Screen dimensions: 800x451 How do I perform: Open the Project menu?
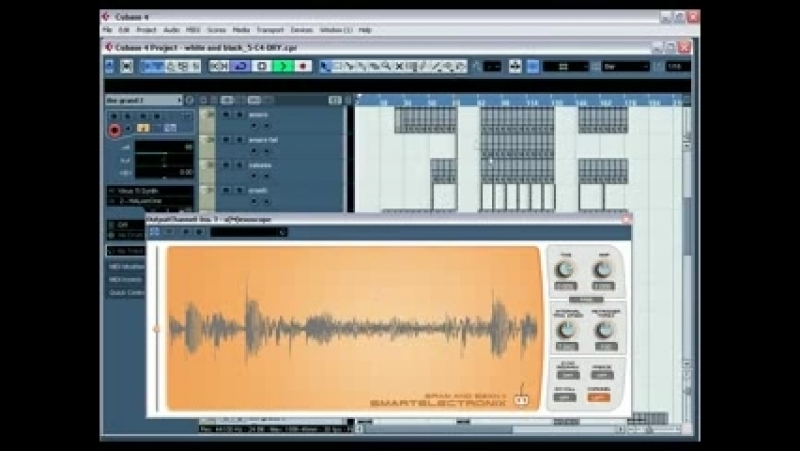pos(146,30)
